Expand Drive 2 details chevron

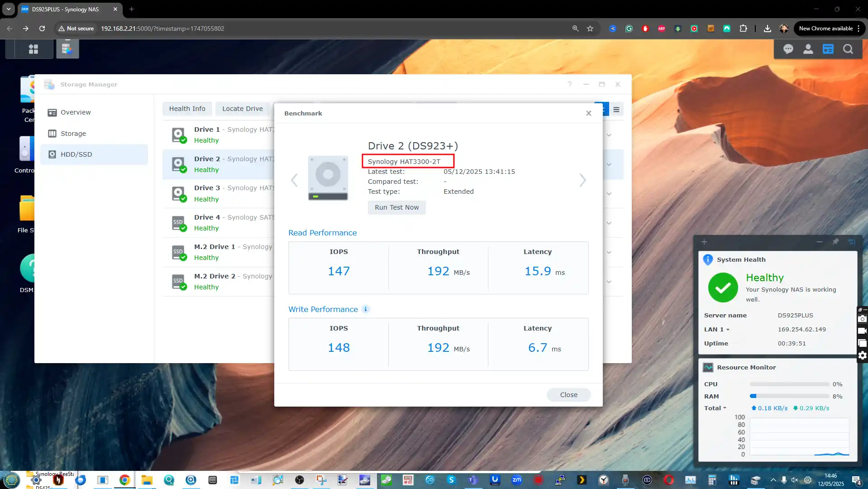point(609,164)
